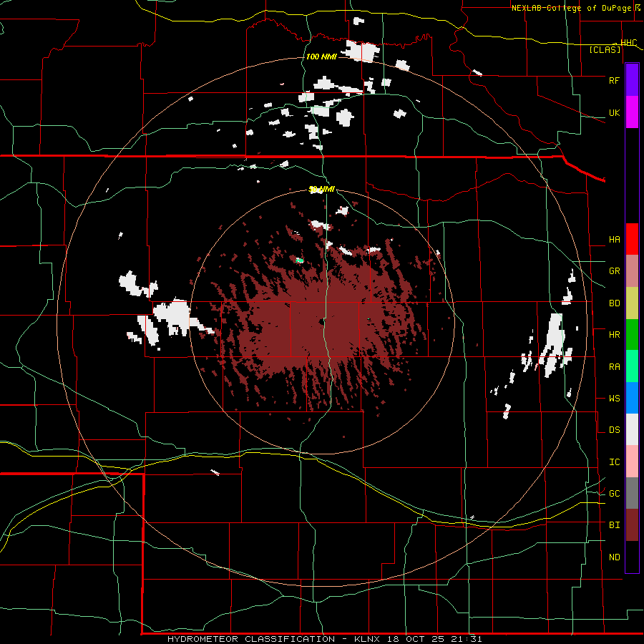
Task: Click the RA legend label
Action: (x=615, y=367)
